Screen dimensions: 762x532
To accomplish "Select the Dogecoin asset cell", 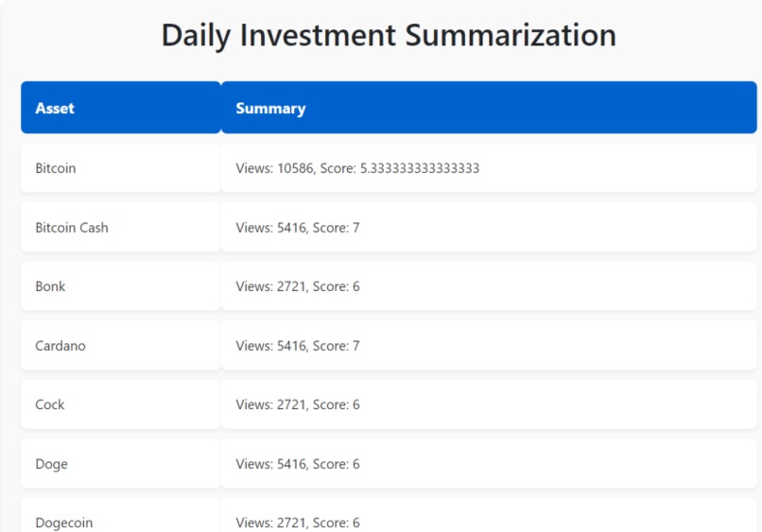I will coord(121,515).
